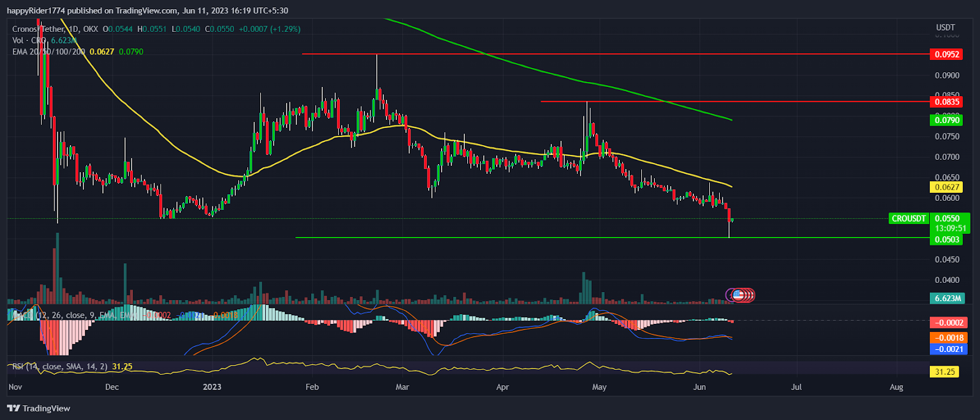Click the May label on time axis
980x420 pixels.
599,387
